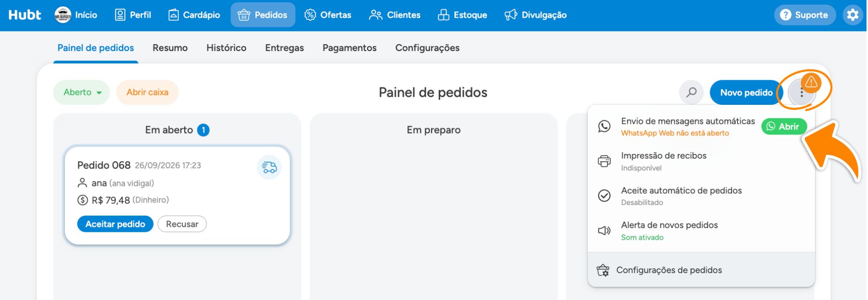Expand the Aberto status dropdown
Screen dimensions: 868x300
(x=82, y=92)
